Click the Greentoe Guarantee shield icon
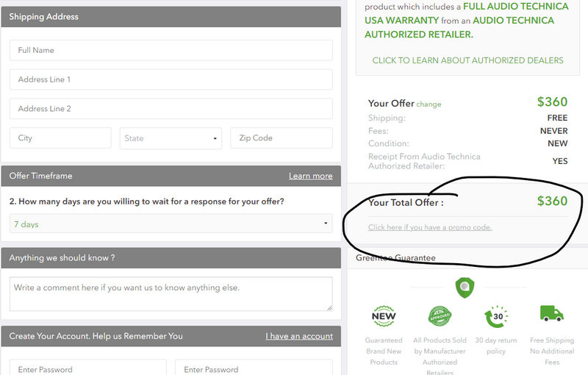Image resolution: width=588 pixels, height=375 pixels. pos(465,287)
